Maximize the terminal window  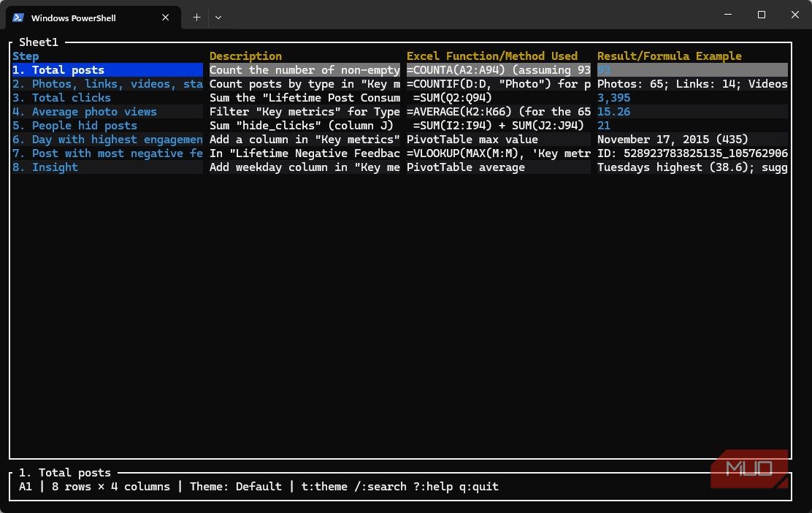pyautogui.click(x=761, y=15)
